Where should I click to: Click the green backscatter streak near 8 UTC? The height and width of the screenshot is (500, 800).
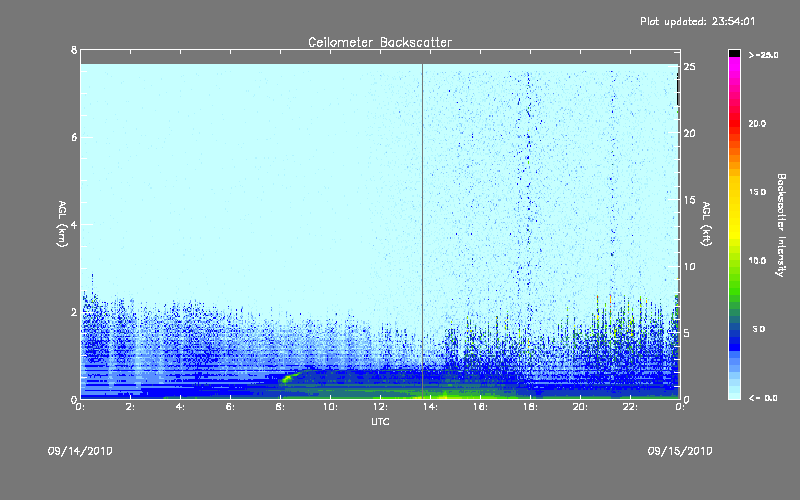tap(289, 378)
